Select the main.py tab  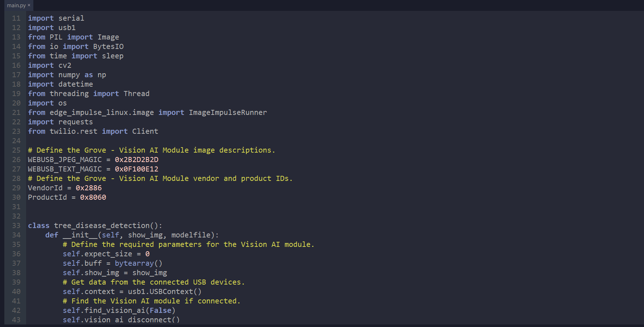(16, 5)
